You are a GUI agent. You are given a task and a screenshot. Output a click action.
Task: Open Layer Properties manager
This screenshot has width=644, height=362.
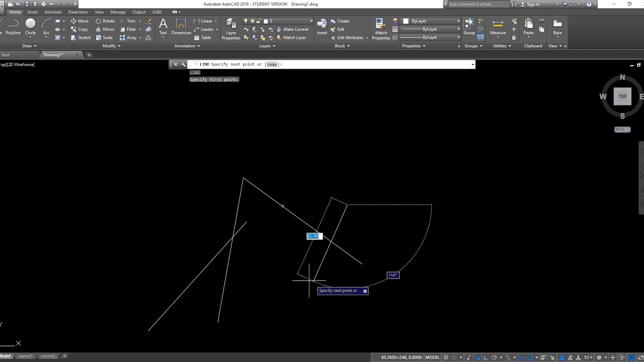(x=231, y=29)
